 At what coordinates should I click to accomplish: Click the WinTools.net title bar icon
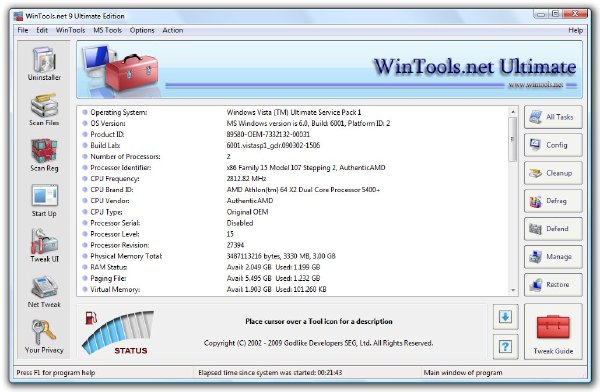(x=18, y=16)
